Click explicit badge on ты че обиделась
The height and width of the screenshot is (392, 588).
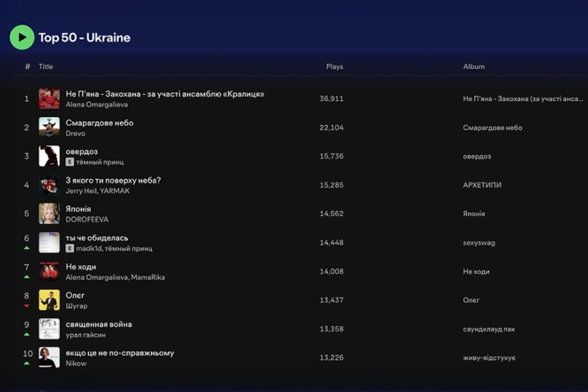(70, 248)
